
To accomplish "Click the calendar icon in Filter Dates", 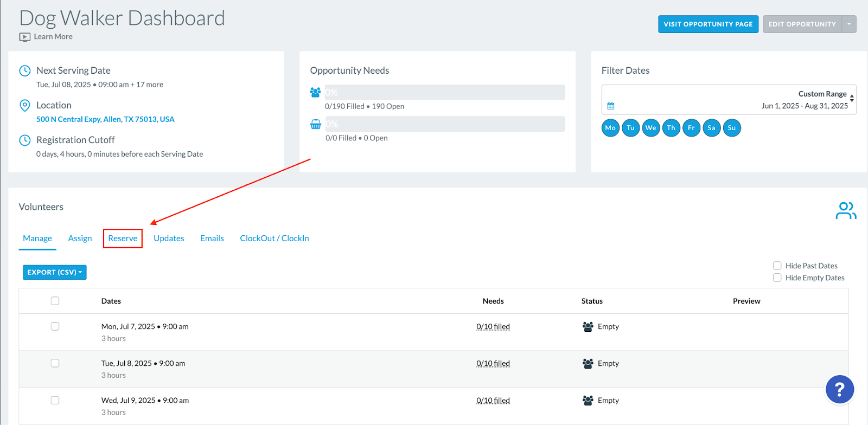I will pyautogui.click(x=610, y=106).
